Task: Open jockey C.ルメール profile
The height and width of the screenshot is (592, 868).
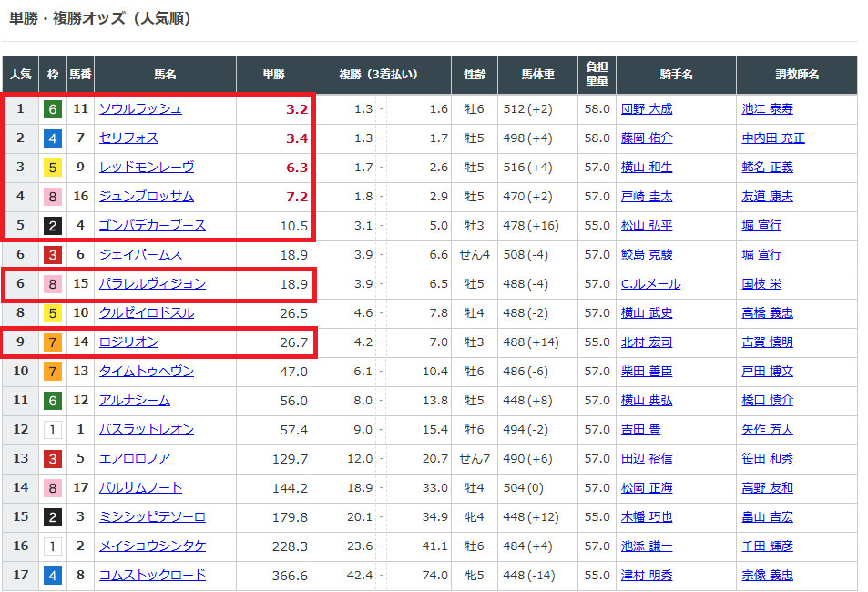Action: tap(647, 283)
